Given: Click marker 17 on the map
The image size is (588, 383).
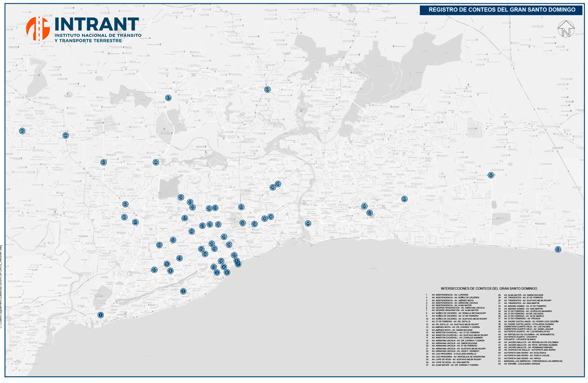Looking at the screenshot, I should 185,218.
